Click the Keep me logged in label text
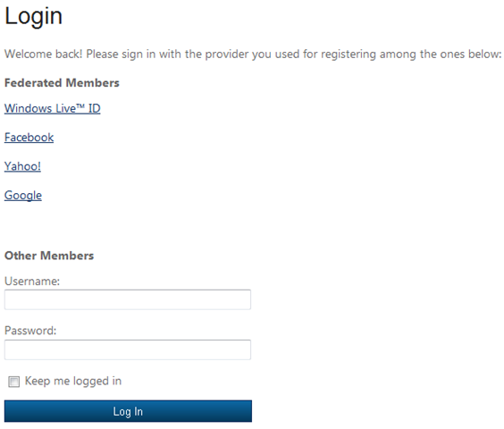This screenshot has width=504, height=429. coord(73,381)
